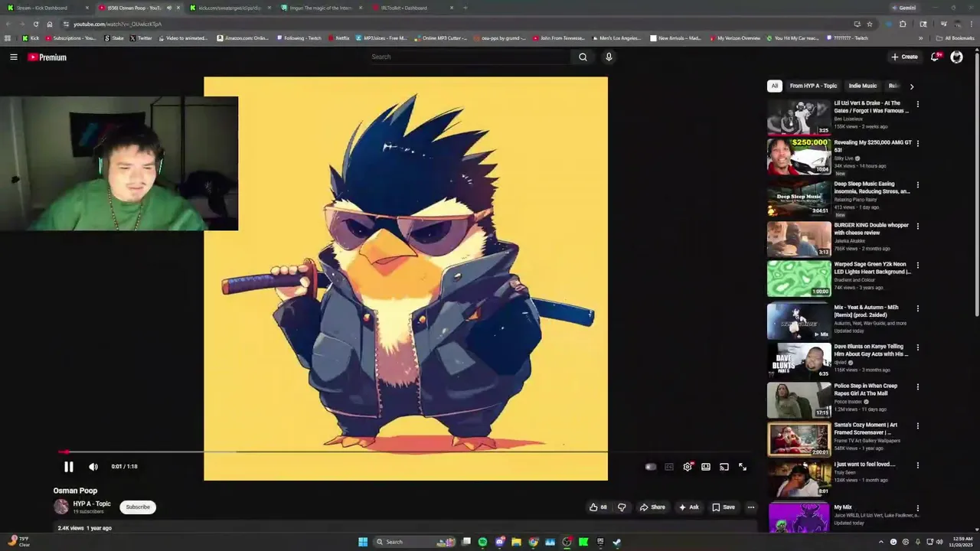This screenshot has width=980, height=551.
Task: Open the My Mix playlist title
Action: [843, 507]
